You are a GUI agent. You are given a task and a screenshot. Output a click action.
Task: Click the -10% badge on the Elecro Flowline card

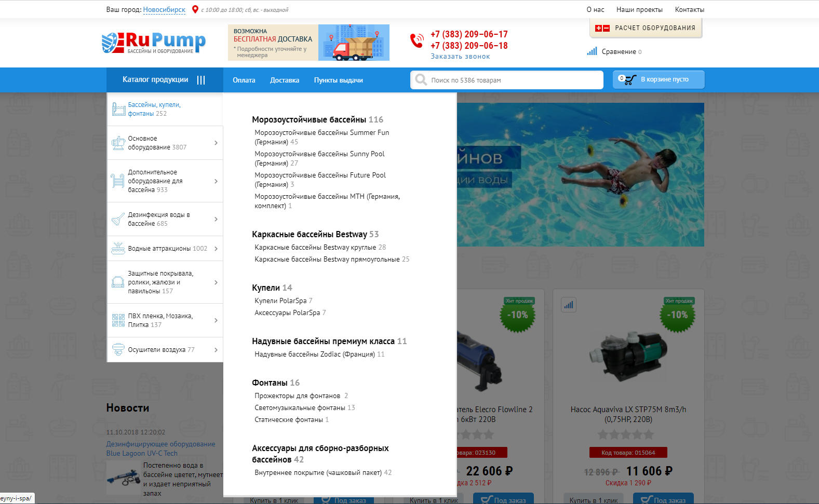(518, 315)
